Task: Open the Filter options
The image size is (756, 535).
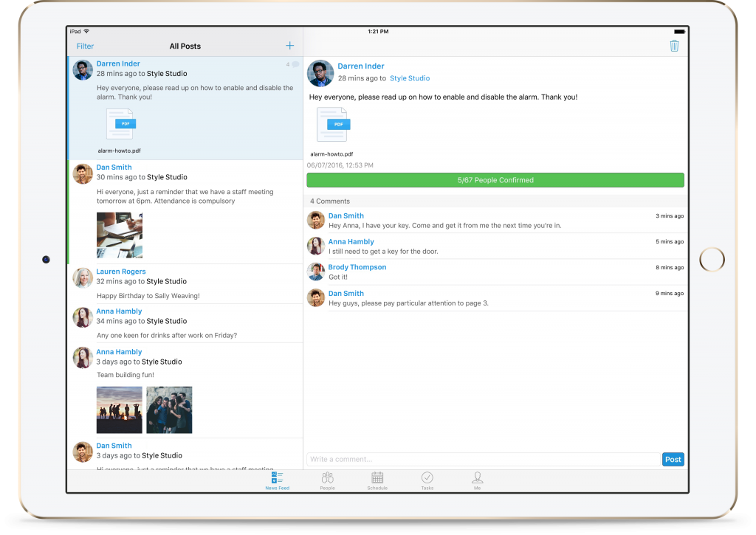Action: (x=86, y=46)
